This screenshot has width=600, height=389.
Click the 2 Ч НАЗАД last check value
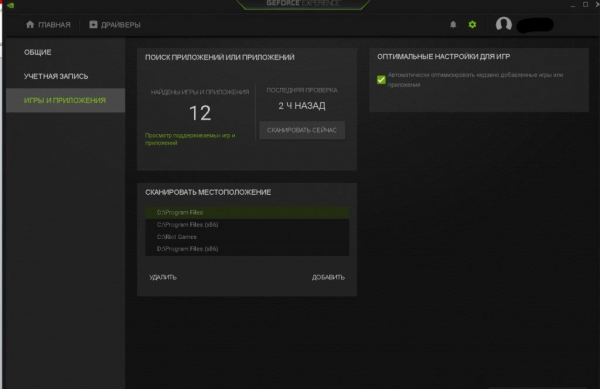(x=302, y=106)
